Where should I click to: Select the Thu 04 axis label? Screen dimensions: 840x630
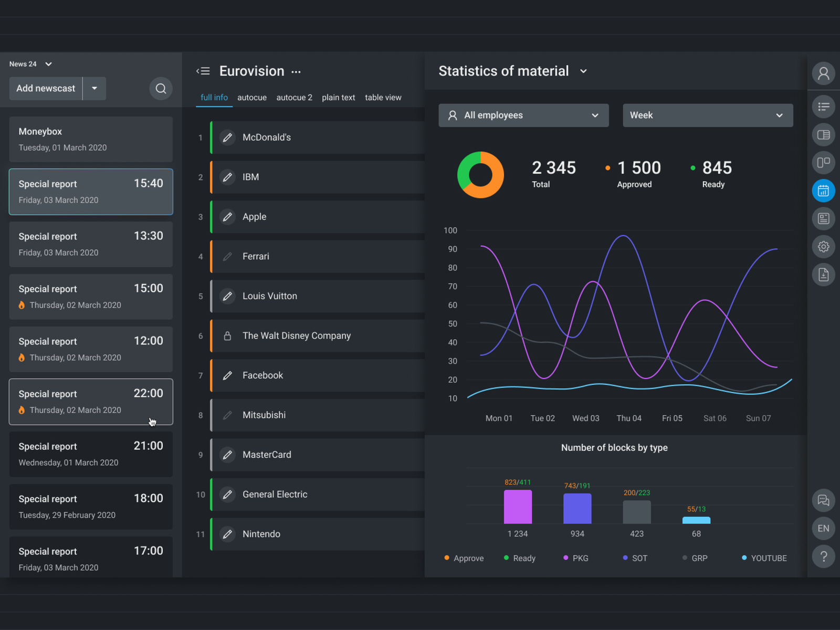coord(629,418)
